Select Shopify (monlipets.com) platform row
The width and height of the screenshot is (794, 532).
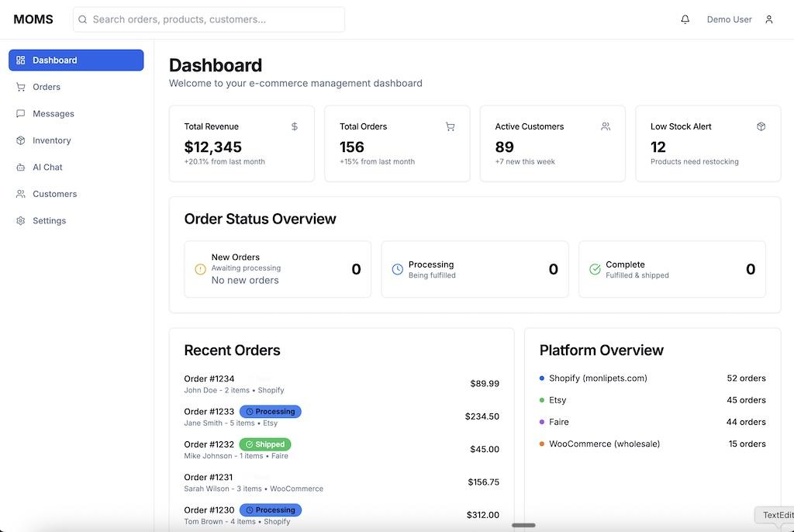tap(653, 378)
